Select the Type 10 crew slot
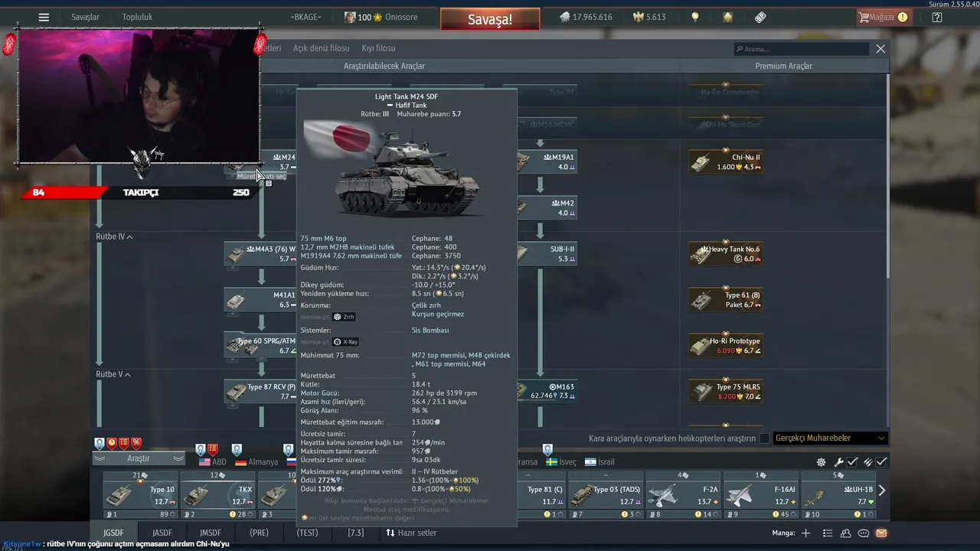This screenshot has width=980, height=551. point(140,495)
